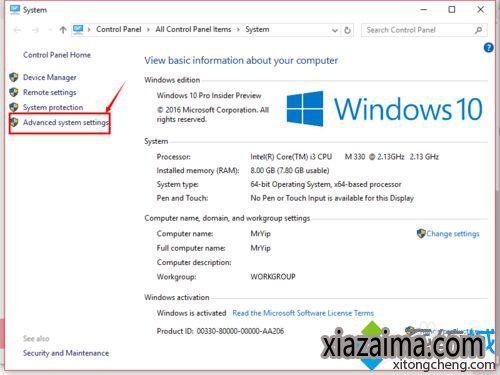Open the Help question mark icon
Image resolution: width=500 pixels, height=375 pixels.
tap(488, 48)
